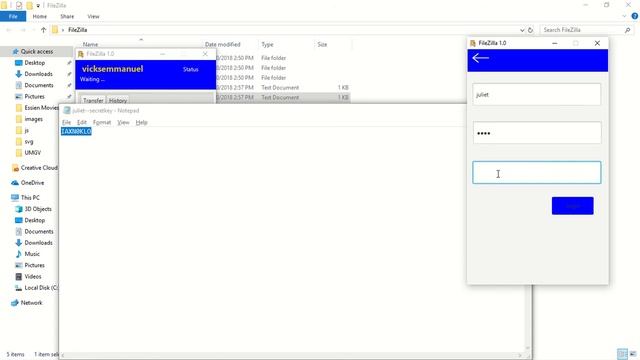640x360 pixels.
Task: Open the js folder in sidebar
Action: [26, 130]
